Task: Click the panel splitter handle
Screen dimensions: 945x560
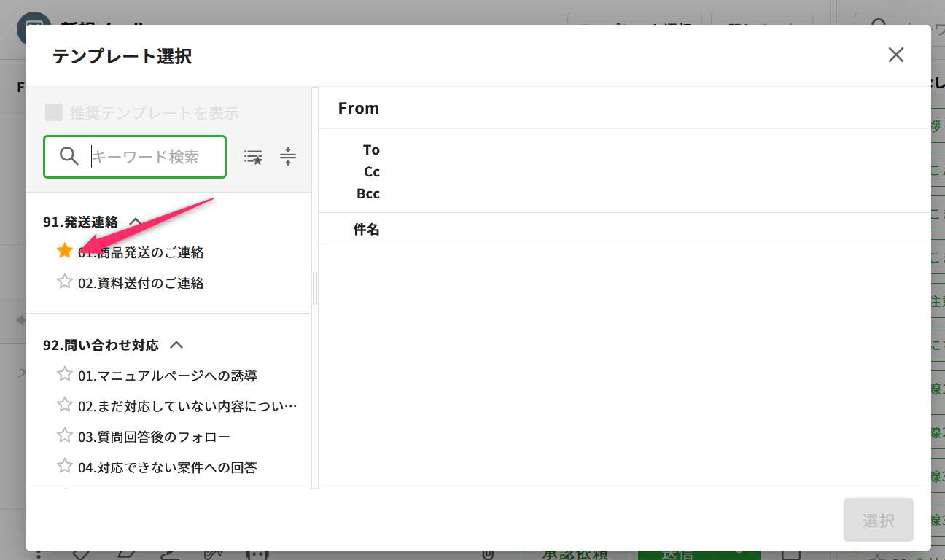Action: click(315, 288)
